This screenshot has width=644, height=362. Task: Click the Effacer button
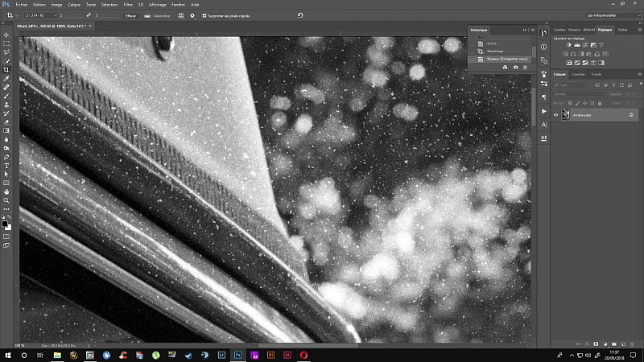[130, 15]
